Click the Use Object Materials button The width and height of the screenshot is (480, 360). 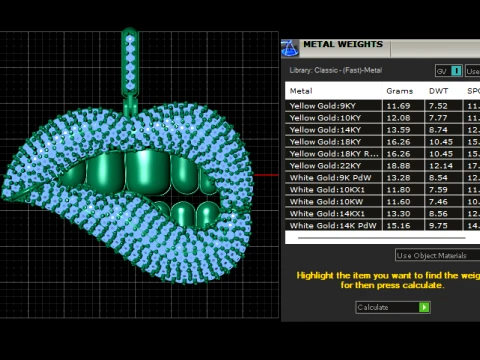tap(437, 255)
